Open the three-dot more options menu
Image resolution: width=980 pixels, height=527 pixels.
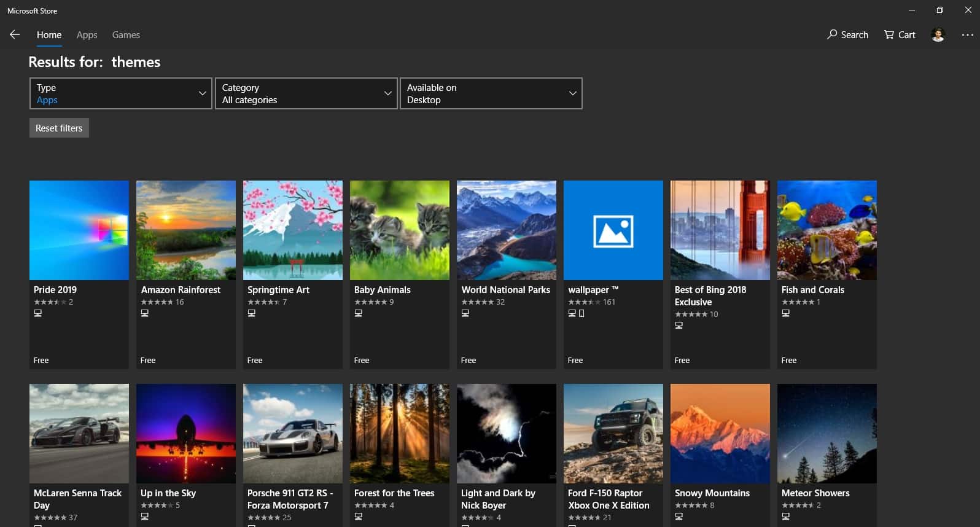(x=967, y=35)
